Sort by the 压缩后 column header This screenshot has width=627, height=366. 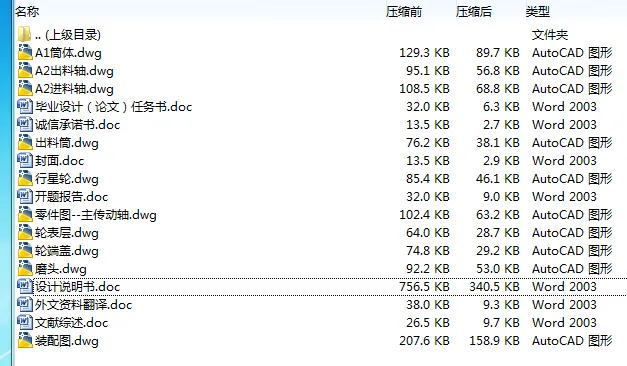point(474,12)
